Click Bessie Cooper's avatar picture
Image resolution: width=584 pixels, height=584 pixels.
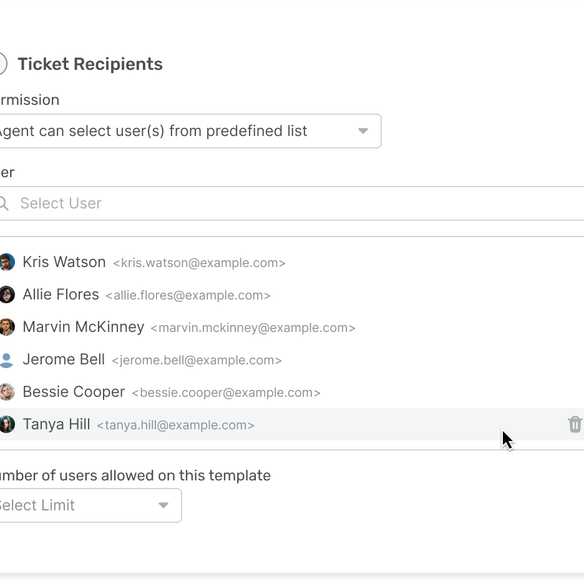(7, 391)
